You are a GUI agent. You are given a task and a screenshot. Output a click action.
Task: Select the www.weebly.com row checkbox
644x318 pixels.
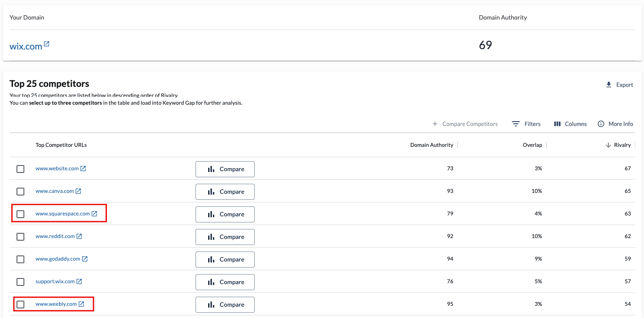20,305
